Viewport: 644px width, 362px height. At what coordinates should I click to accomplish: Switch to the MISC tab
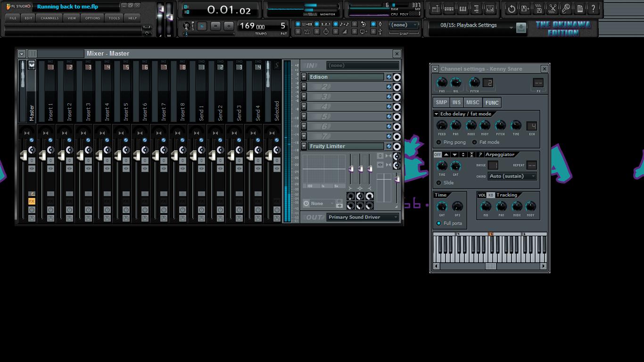472,102
